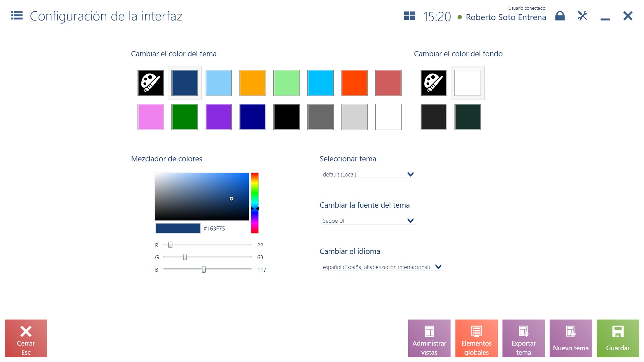Expand the Cambiar el idioma dropdown

tap(383, 267)
